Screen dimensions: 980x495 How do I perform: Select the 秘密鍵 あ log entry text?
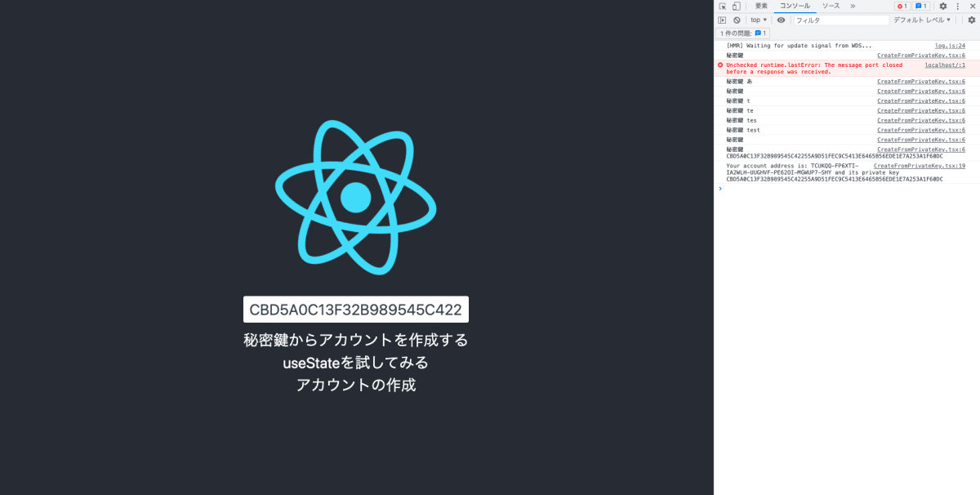pos(739,82)
